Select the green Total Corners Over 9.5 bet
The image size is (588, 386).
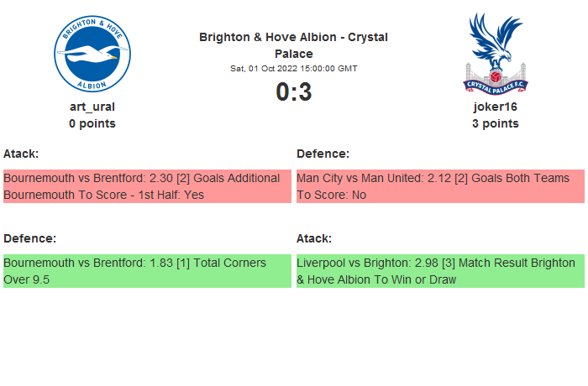(x=147, y=271)
